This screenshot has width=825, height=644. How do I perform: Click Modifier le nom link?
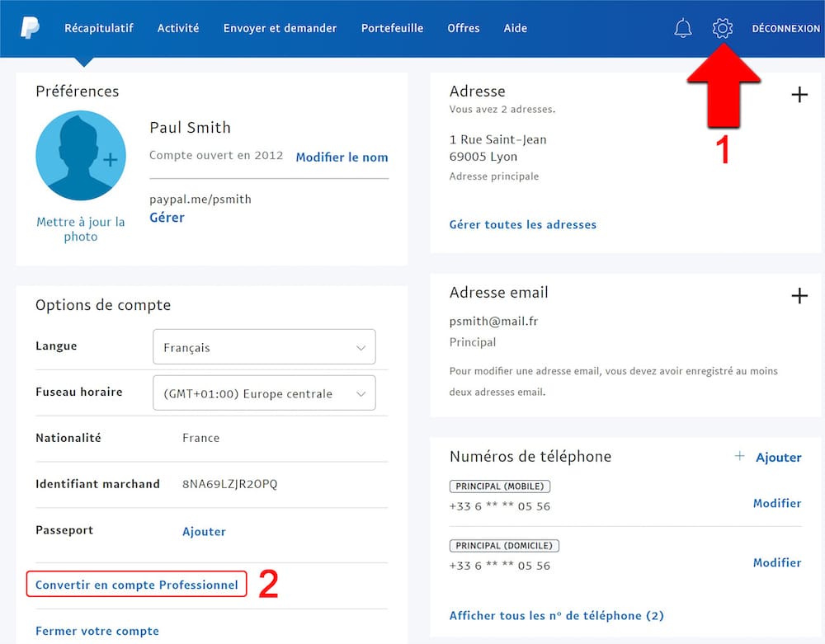tap(342, 157)
